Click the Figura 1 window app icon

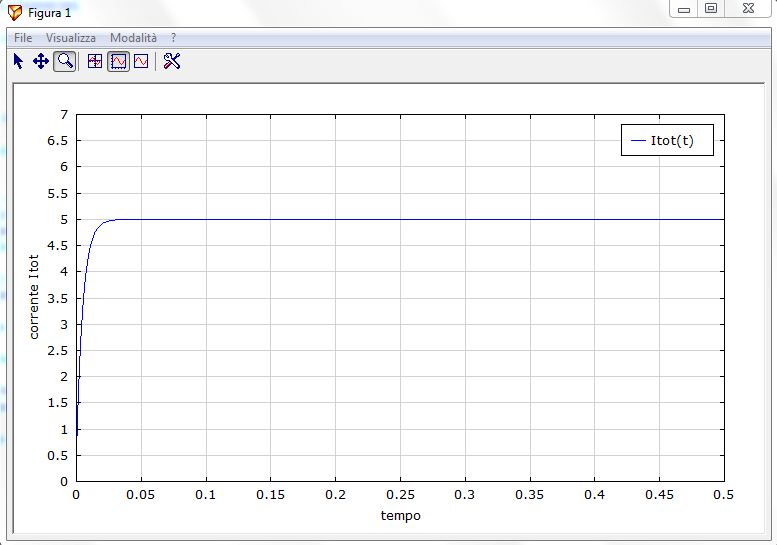(15, 12)
